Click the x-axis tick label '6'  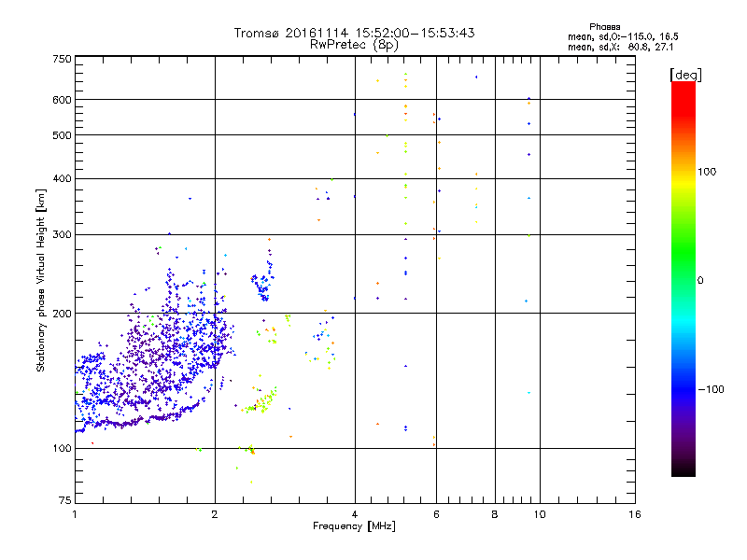tap(436, 514)
